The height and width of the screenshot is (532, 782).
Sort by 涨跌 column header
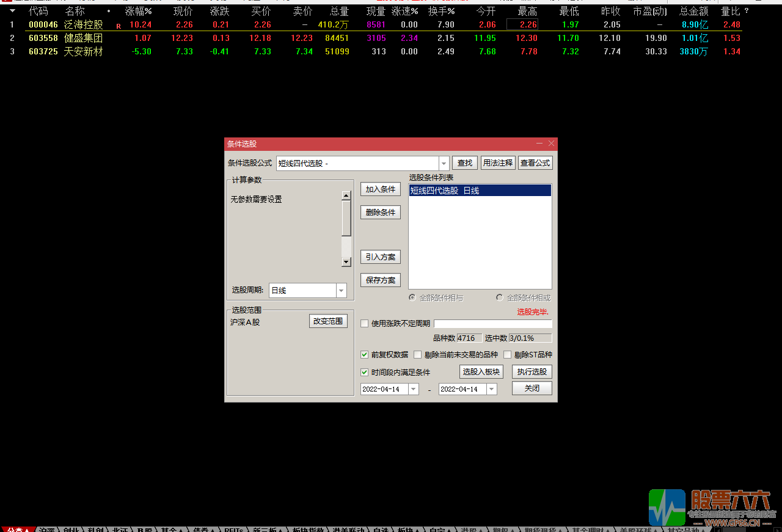point(220,11)
